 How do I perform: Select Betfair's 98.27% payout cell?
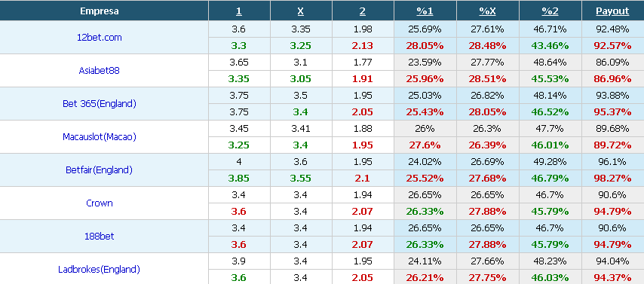tap(612, 179)
